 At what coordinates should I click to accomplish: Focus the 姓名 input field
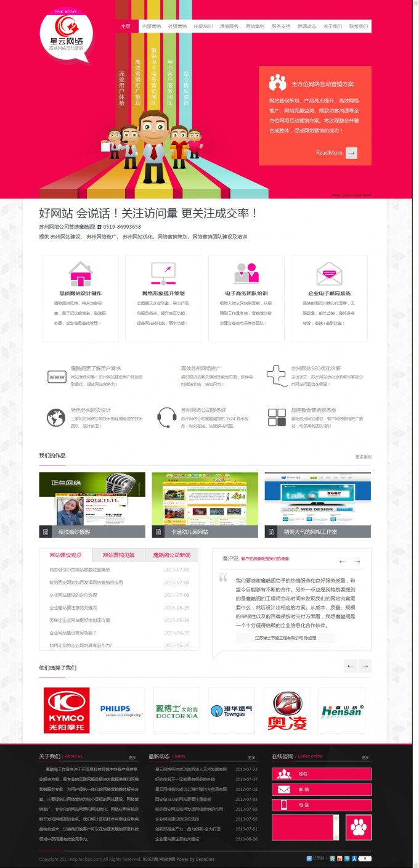coord(322,774)
